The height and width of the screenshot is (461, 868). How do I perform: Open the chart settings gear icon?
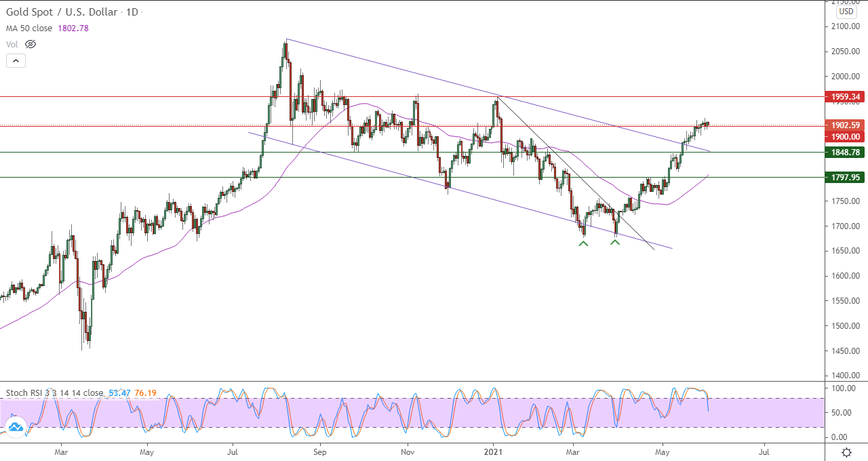(846, 452)
